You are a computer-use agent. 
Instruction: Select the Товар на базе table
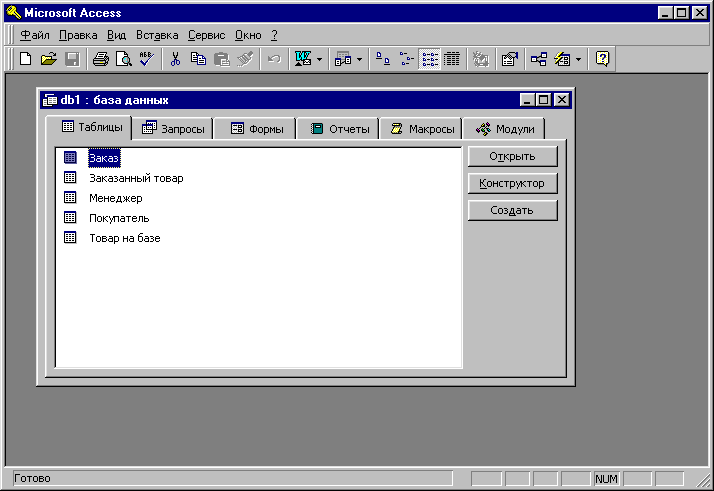pos(124,238)
